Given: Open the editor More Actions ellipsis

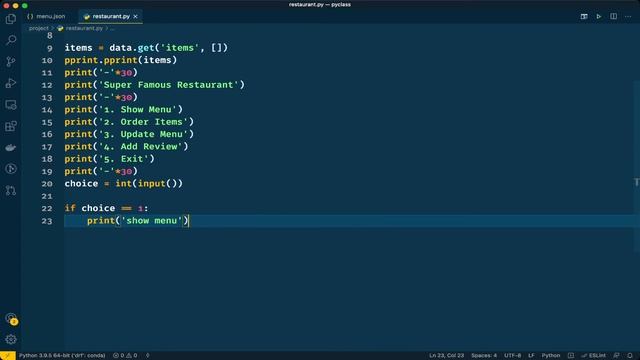Looking at the screenshot, I should point(628,16).
